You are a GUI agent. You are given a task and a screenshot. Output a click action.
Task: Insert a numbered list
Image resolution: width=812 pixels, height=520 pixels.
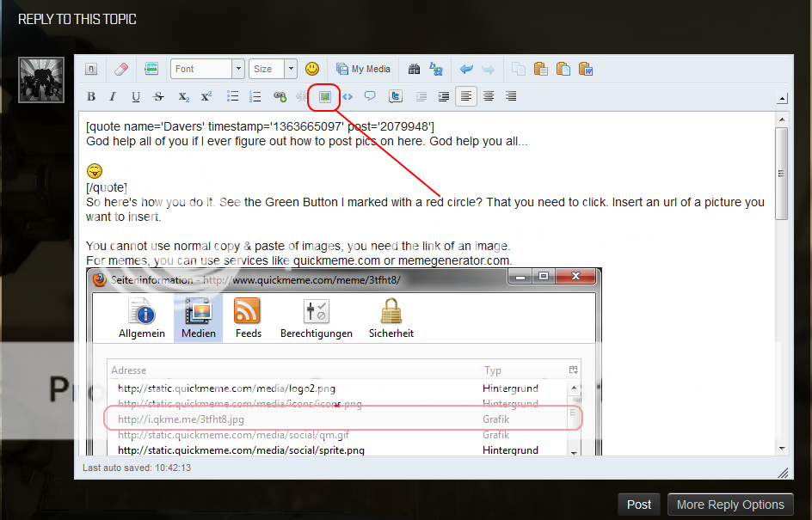pyautogui.click(x=255, y=96)
